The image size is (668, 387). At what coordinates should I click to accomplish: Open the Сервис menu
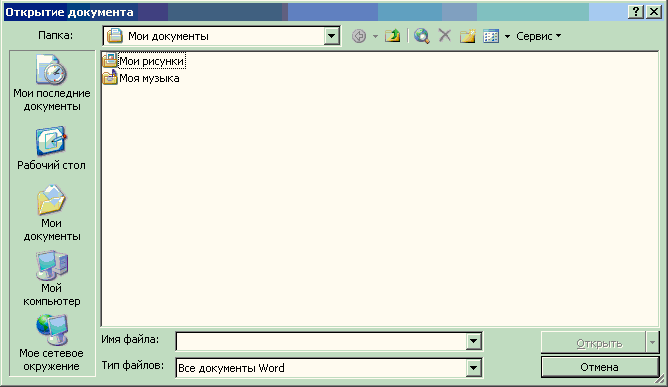(538, 36)
